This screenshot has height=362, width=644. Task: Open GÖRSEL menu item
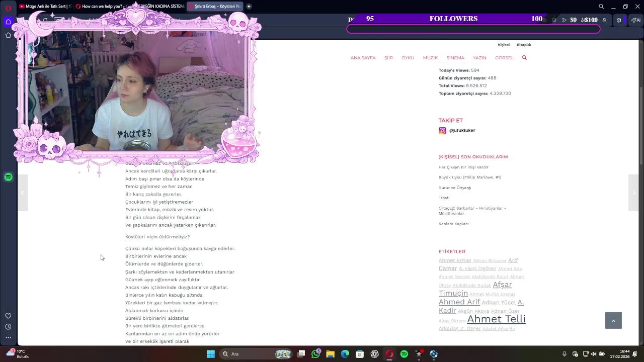click(x=504, y=58)
